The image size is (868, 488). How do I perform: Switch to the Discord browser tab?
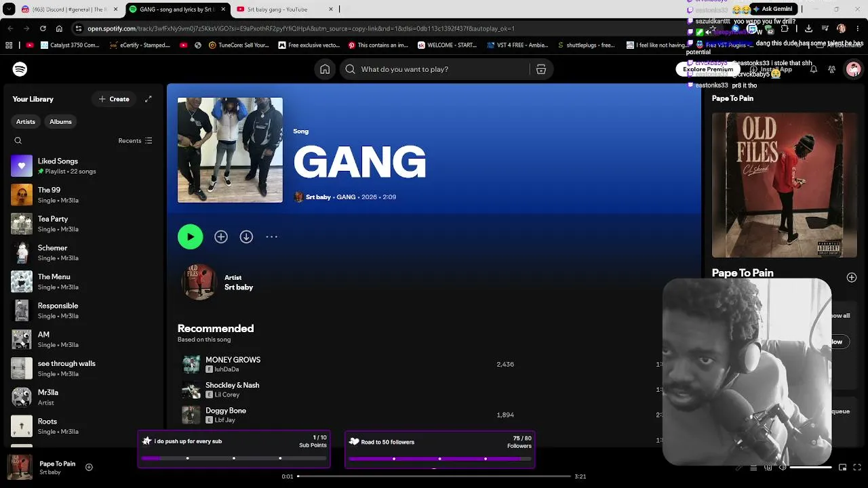click(x=70, y=9)
